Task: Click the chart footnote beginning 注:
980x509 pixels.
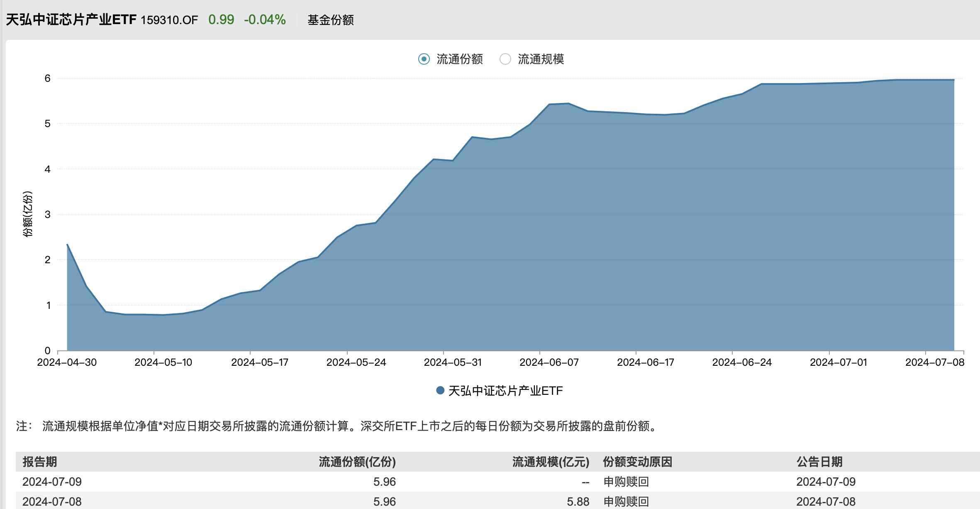Action: pos(337,426)
